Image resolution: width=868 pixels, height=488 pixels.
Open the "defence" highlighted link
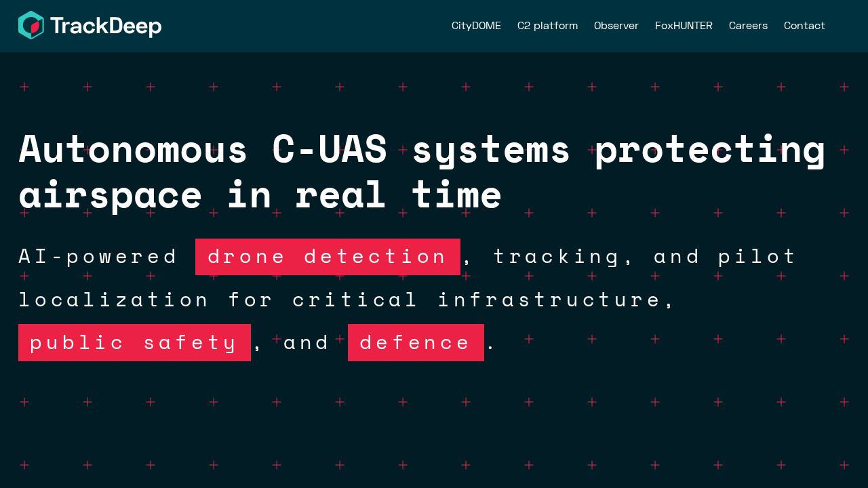coord(416,342)
